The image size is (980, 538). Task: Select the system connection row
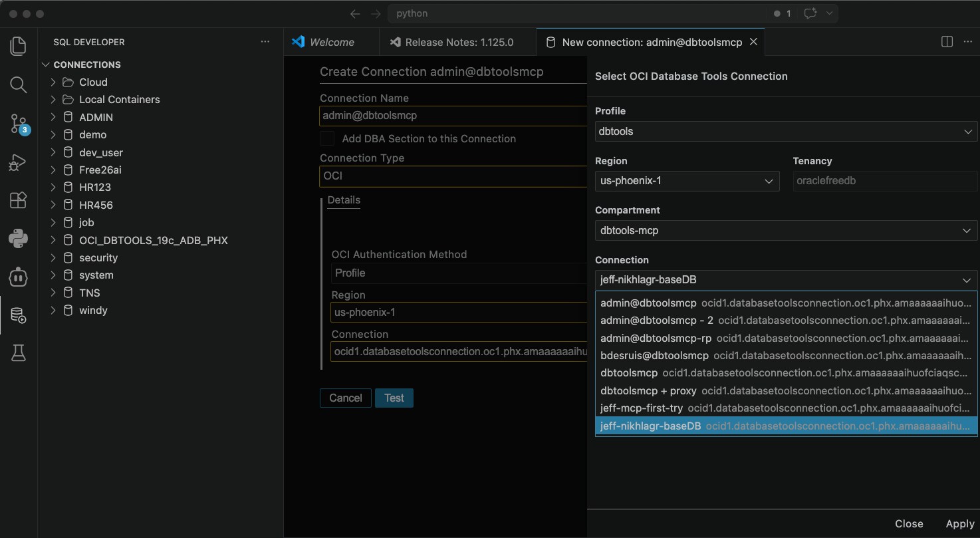(161, 275)
